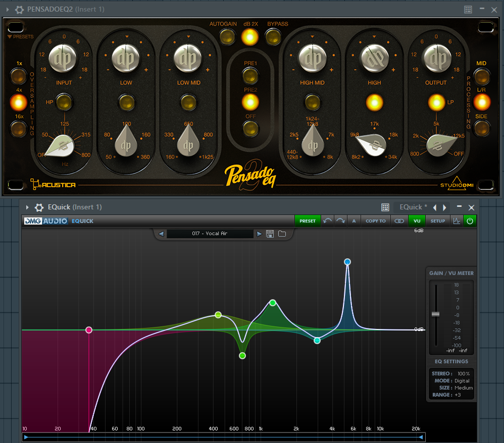Select the next EQuick preset
This screenshot has height=443, width=504.
coord(259,234)
